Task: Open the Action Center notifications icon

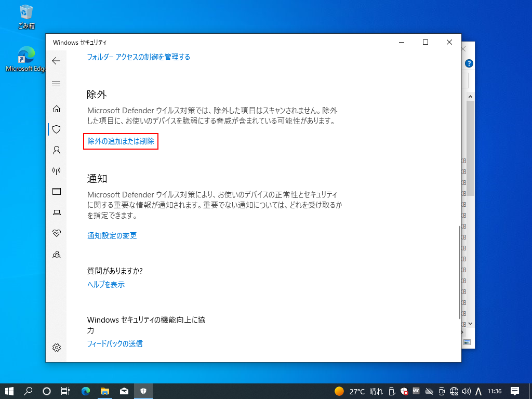Action: click(x=515, y=391)
